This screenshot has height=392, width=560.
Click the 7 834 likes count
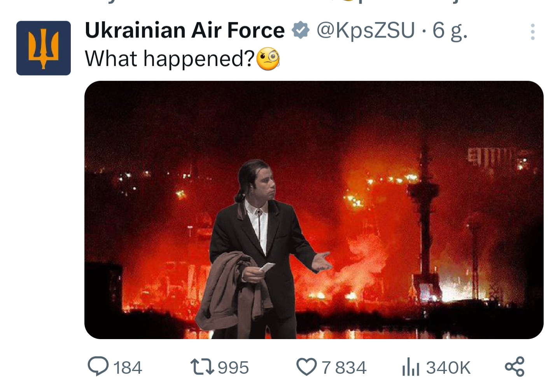[344, 367]
